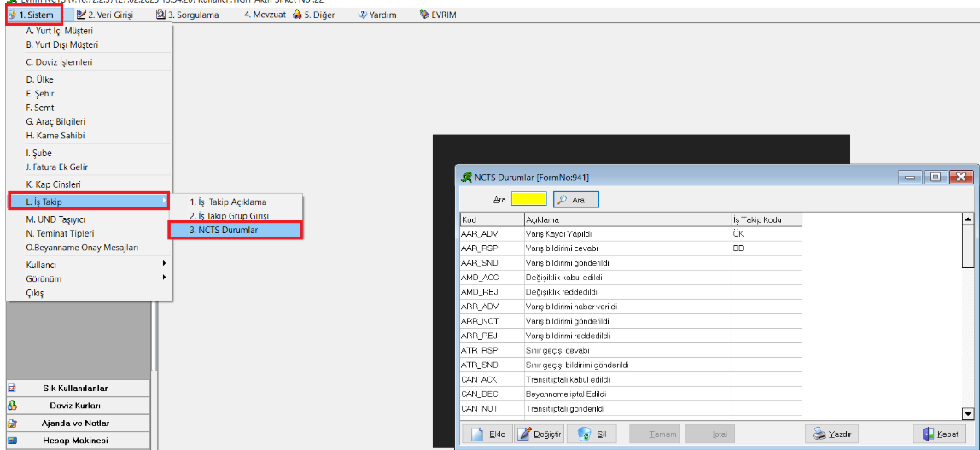Click the Hesap Makinesi icon
Screen dimensions: 980x450
pyautogui.click(x=12, y=441)
